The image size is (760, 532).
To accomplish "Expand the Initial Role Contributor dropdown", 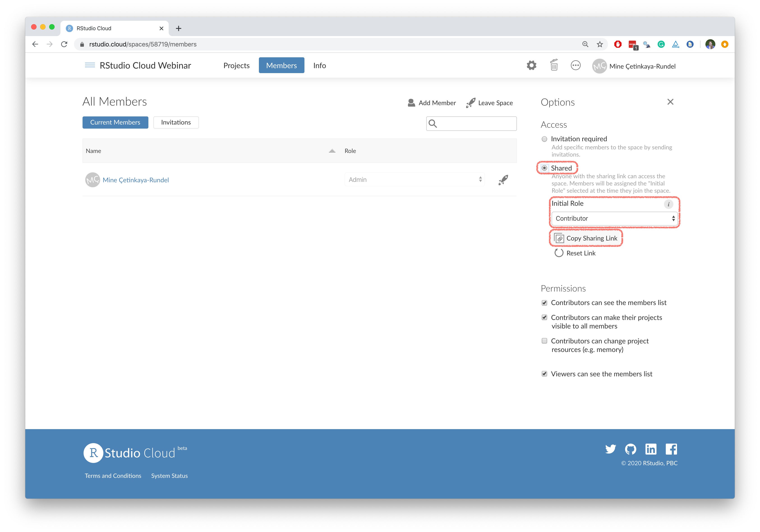I will click(x=614, y=218).
